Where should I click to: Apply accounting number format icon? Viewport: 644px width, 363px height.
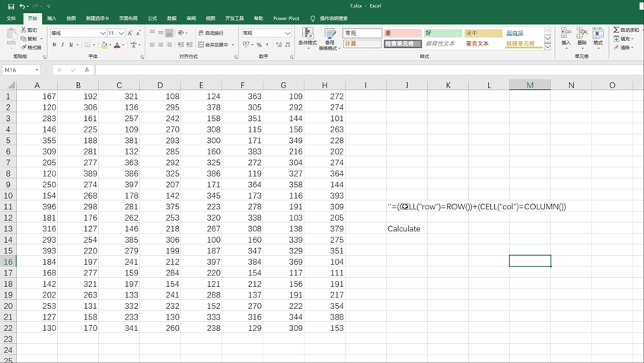click(246, 44)
